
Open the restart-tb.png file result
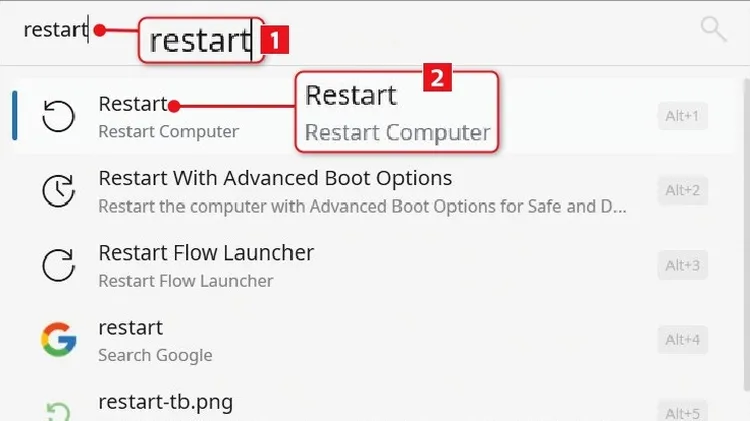coord(165,403)
